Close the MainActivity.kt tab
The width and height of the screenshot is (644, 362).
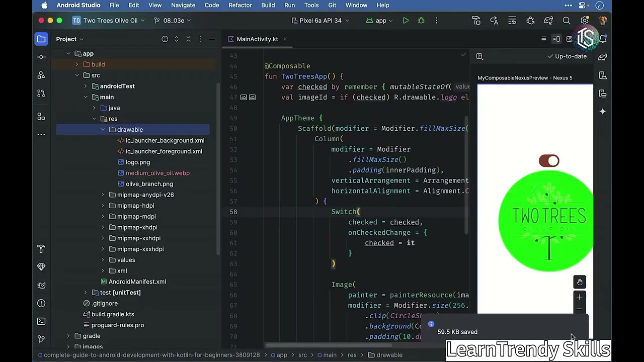click(x=285, y=39)
